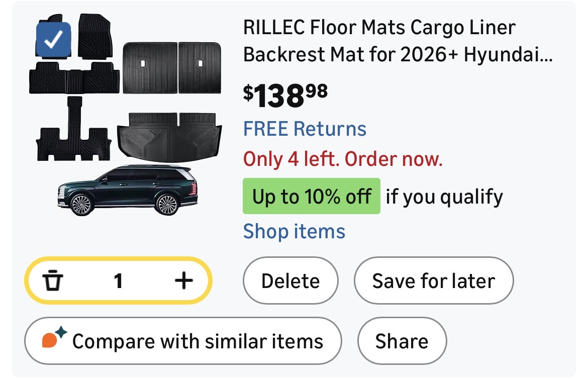Viewport: 588px width, 379px height.
Task: Click the if you qualify text
Action: pos(444,197)
